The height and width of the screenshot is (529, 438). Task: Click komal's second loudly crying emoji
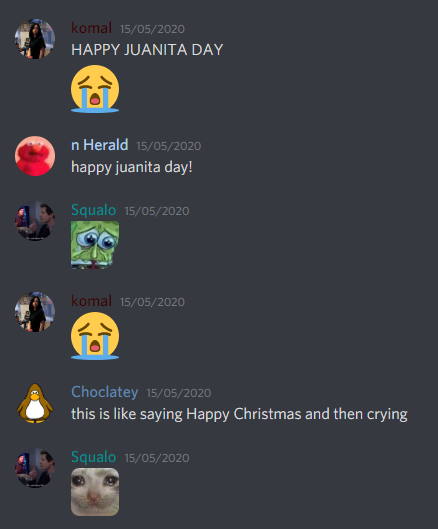[95, 336]
